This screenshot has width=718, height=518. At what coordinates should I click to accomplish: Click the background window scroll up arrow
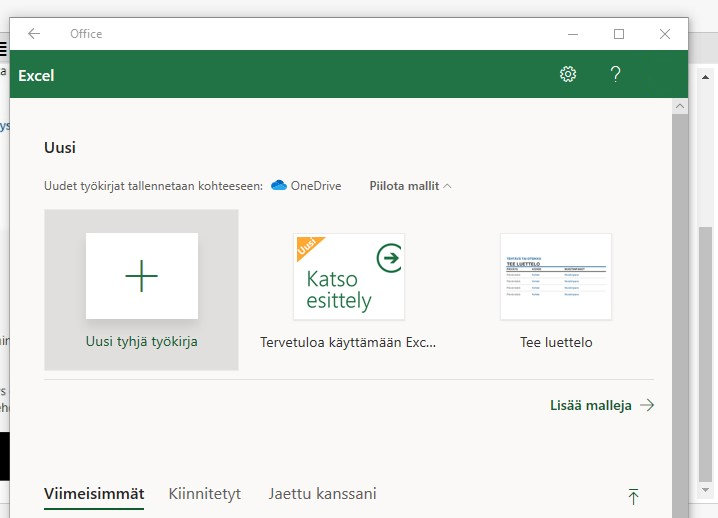coord(705,77)
